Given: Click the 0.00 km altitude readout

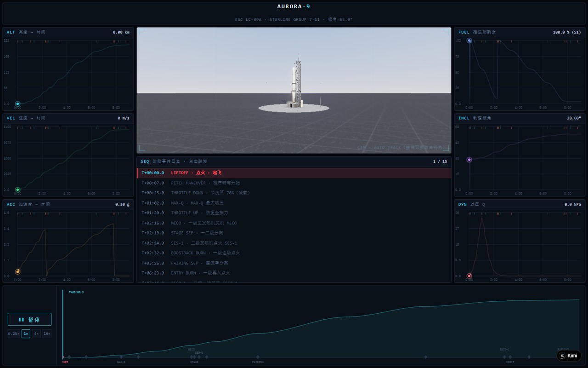Looking at the screenshot, I should tap(121, 32).
